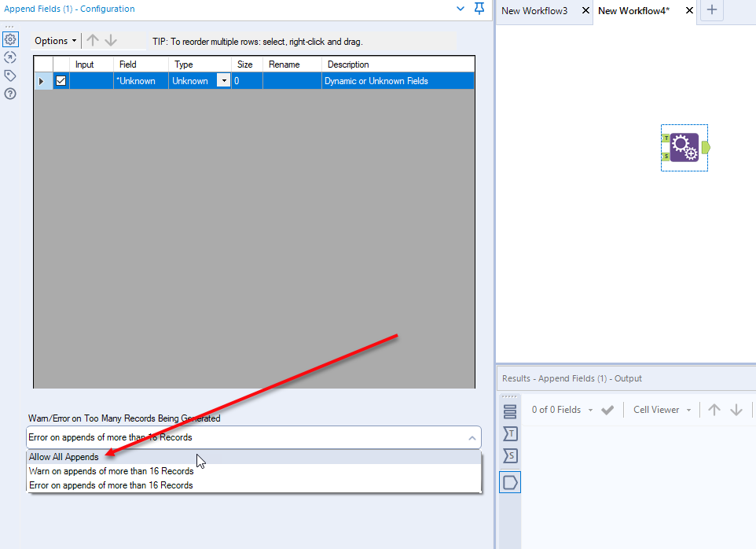Pin the Configuration panel

tap(479, 10)
